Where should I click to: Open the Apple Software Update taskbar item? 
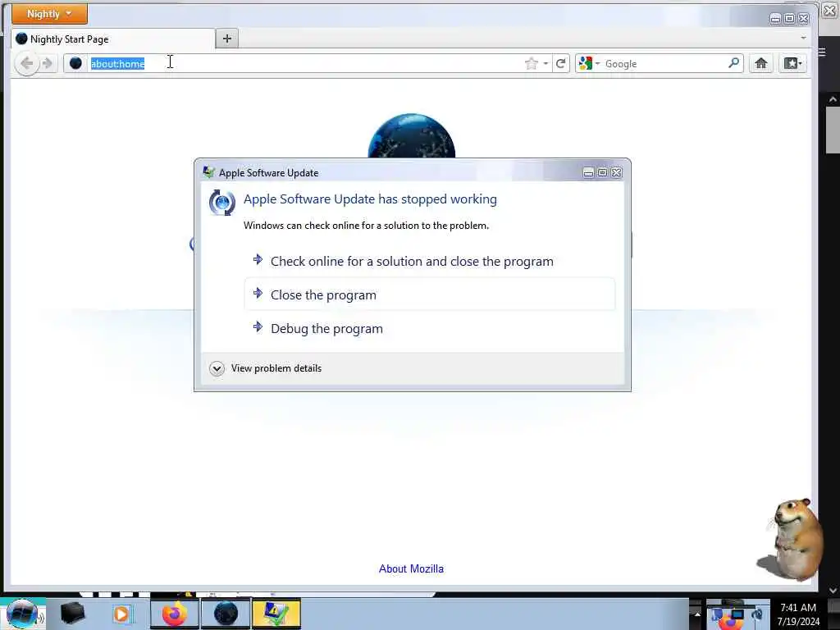pos(276,614)
